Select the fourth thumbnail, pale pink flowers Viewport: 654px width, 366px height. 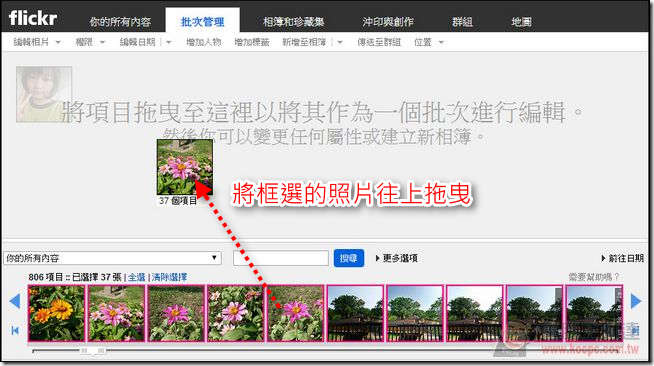235,313
